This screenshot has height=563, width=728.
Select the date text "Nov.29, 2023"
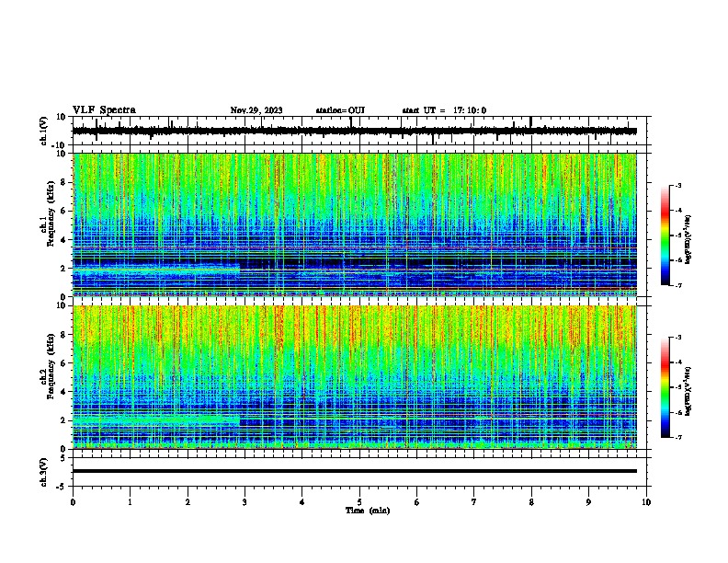[256, 110]
